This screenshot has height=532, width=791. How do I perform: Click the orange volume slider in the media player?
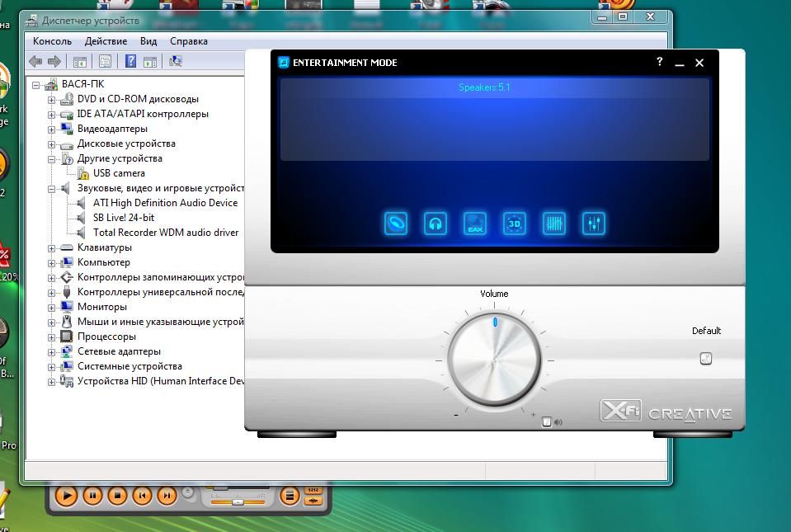238,501
